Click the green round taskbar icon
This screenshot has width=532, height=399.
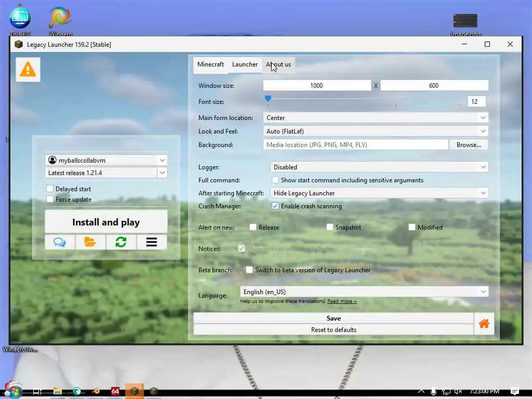point(77,391)
